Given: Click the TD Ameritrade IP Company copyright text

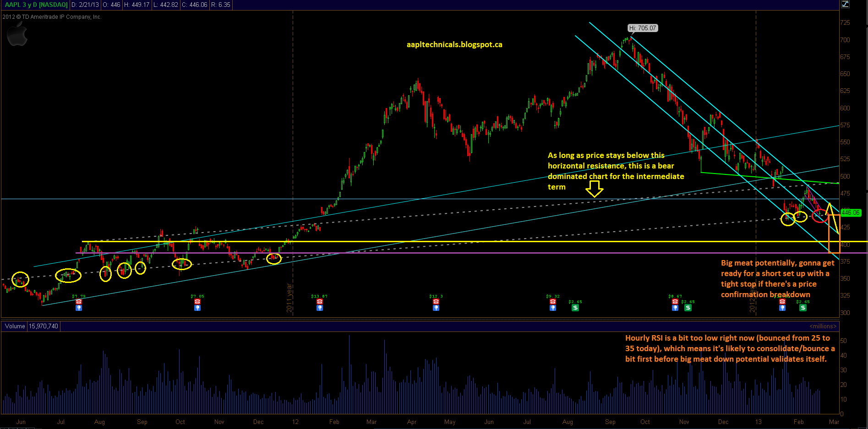Looking at the screenshot, I should 52,17.
